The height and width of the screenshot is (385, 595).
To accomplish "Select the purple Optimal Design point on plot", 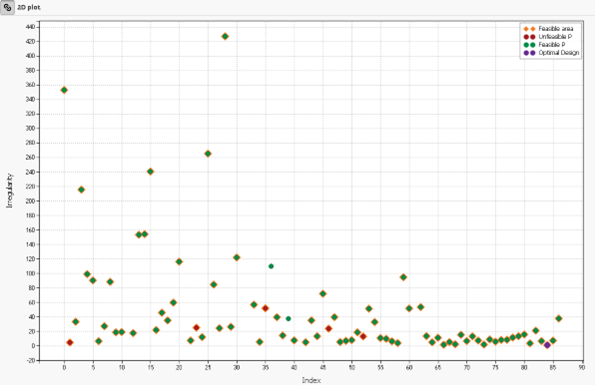I will pos(547,345).
